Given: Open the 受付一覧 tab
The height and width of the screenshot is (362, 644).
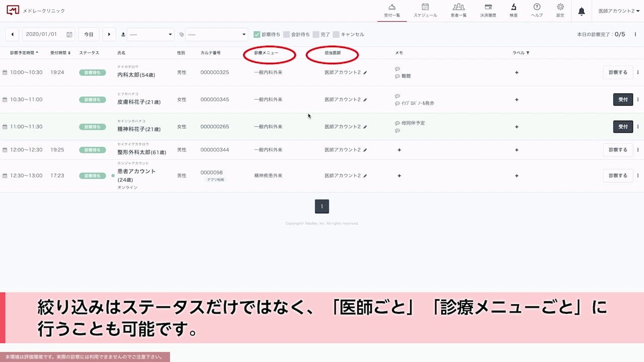Looking at the screenshot, I should pyautogui.click(x=392, y=11).
